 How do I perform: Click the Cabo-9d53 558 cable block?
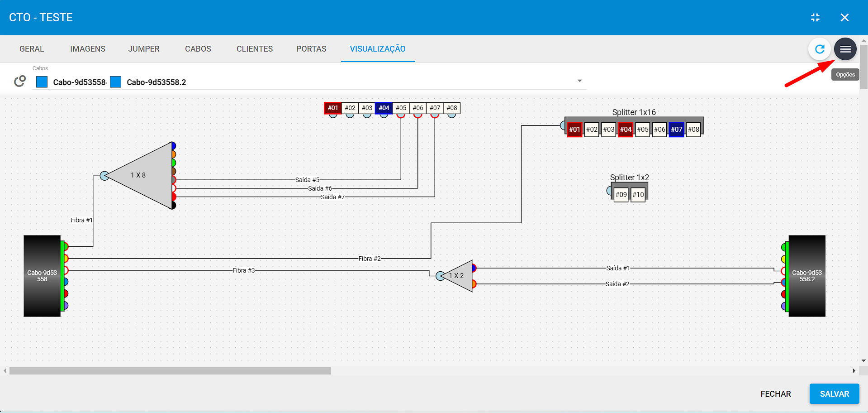coord(42,276)
